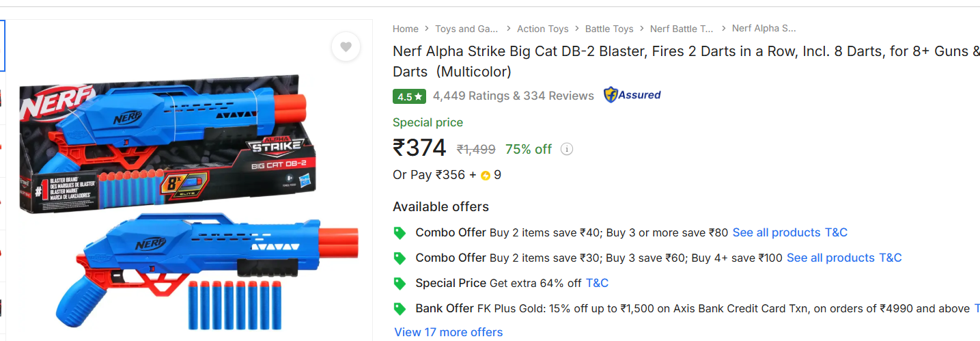The image size is (980, 341).
Task: Click the Flipkart Assured badge
Action: click(632, 96)
